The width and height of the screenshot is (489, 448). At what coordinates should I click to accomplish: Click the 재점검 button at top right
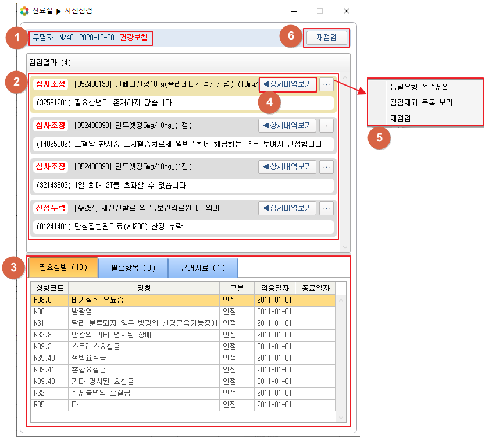(327, 38)
